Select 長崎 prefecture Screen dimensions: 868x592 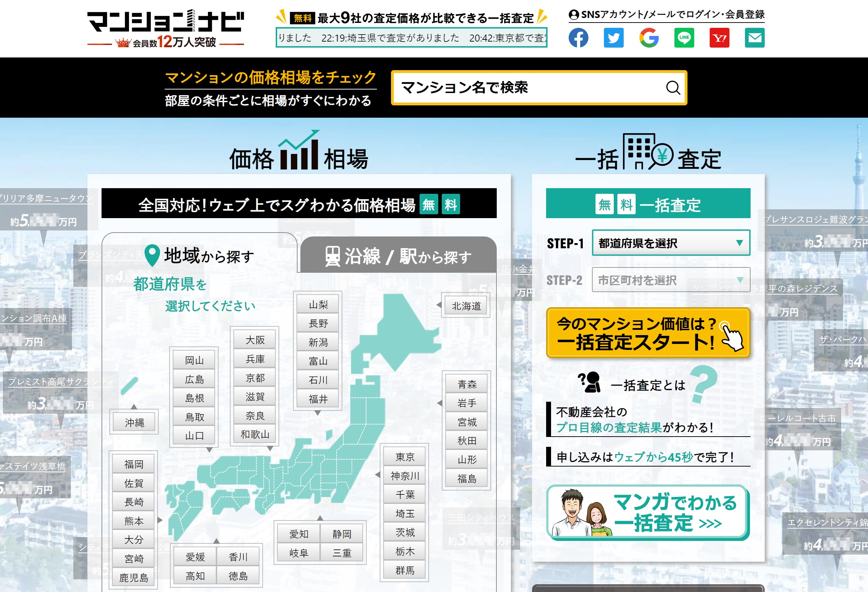(133, 502)
